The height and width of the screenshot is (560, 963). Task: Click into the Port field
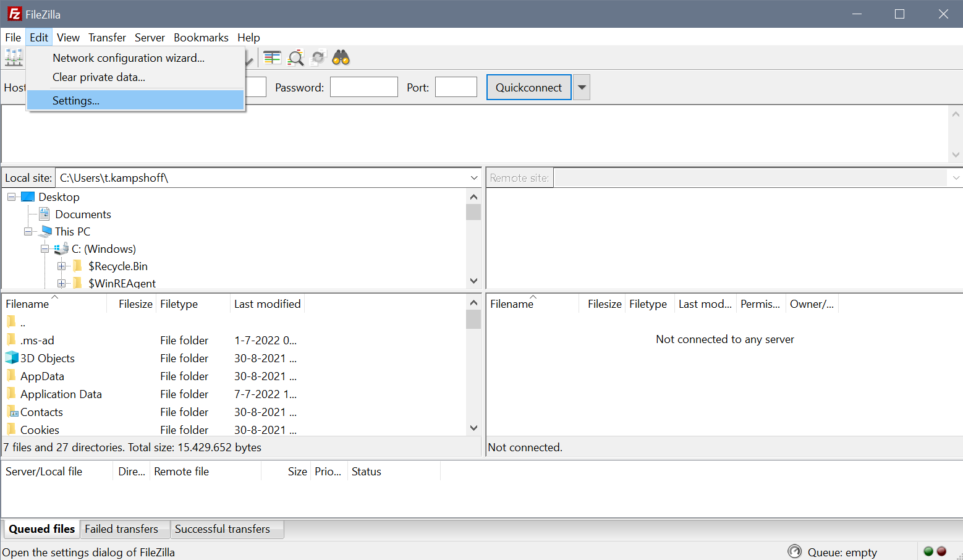tap(456, 87)
